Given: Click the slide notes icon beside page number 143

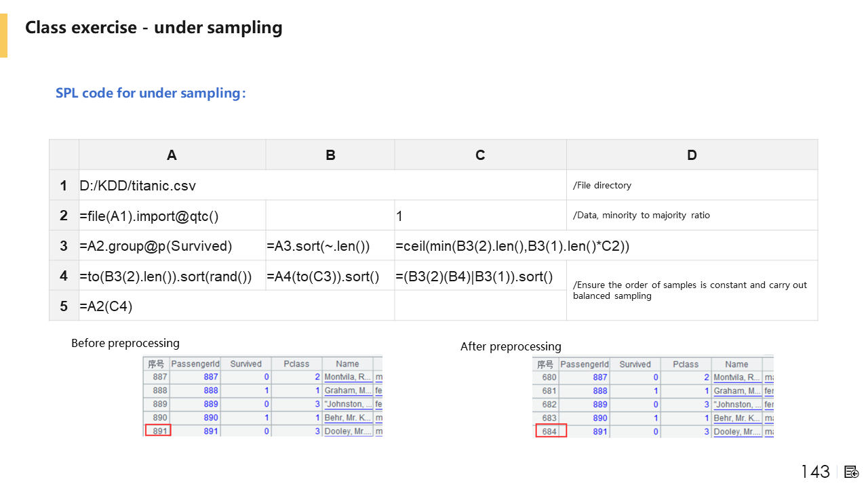Looking at the screenshot, I should [x=852, y=472].
